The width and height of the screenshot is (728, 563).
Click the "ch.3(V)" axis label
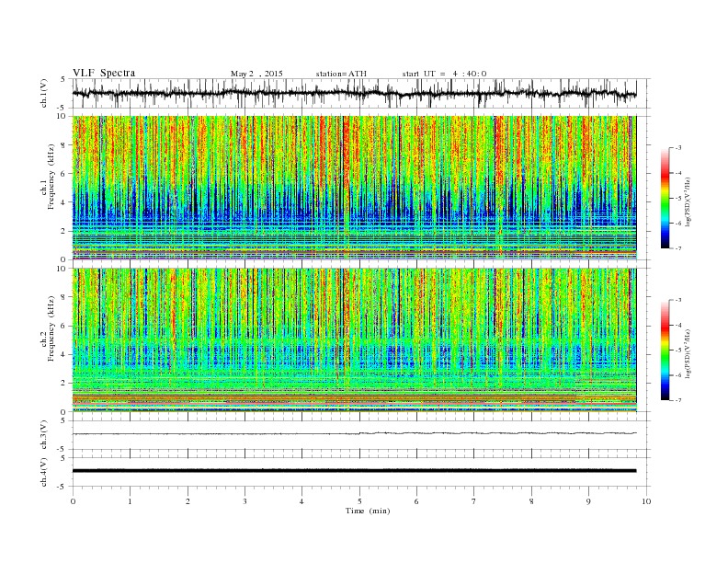click(44, 435)
